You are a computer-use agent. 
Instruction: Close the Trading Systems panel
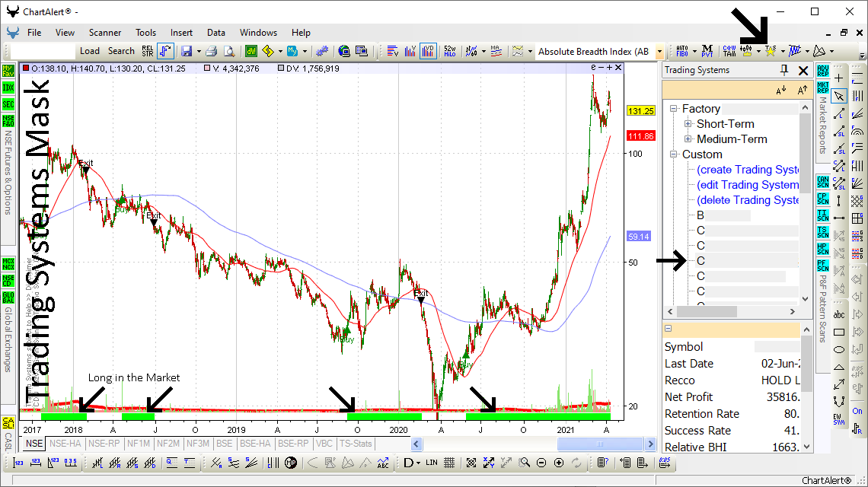point(803,70)
